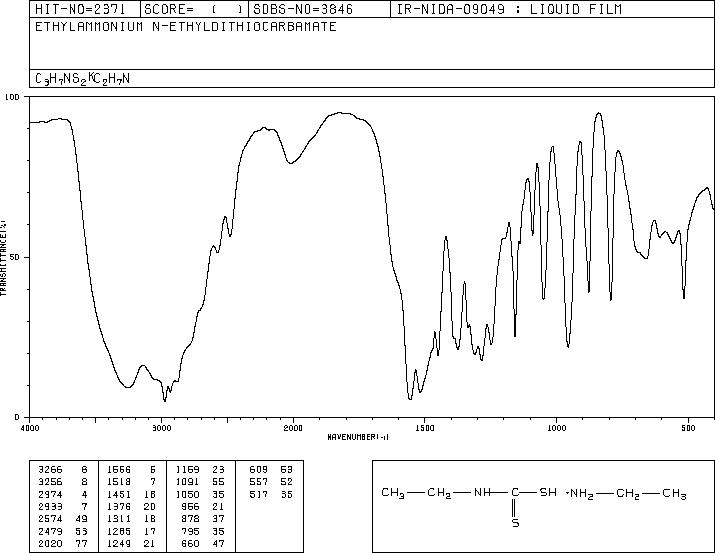The image size is (715, 553).
Task: Click the 557 peak entry in table
Action: pos(259,482)
